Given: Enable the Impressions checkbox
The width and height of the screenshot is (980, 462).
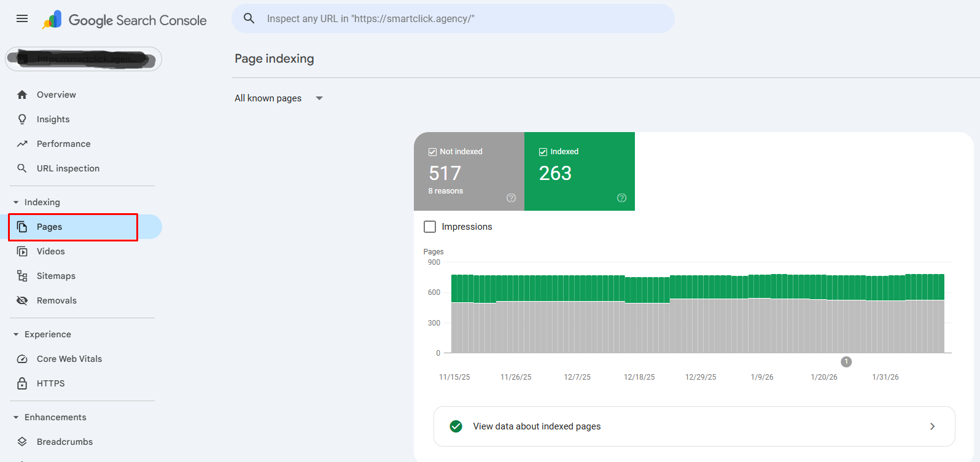Looking at the screenshot, I should pyautogui.click(x=430, y=227).
